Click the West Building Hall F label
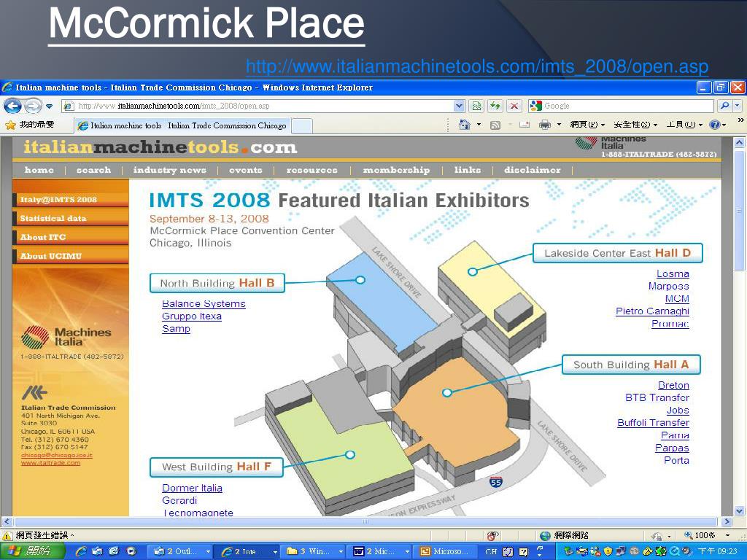This screenshot has height=560, width=747. (216, 467)
